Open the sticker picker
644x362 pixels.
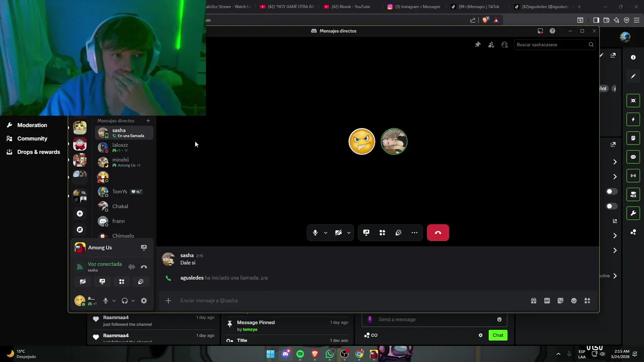[x=560, y=301]
